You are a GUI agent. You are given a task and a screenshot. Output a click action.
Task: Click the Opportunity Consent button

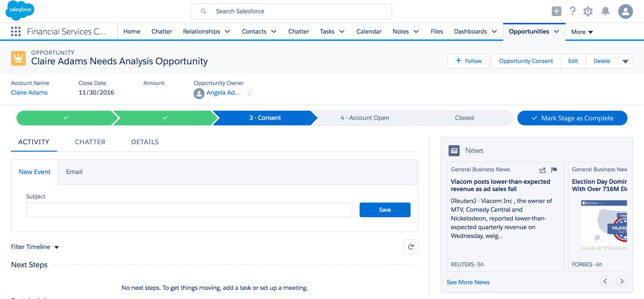pyautogui.click(x=526, y=61)
